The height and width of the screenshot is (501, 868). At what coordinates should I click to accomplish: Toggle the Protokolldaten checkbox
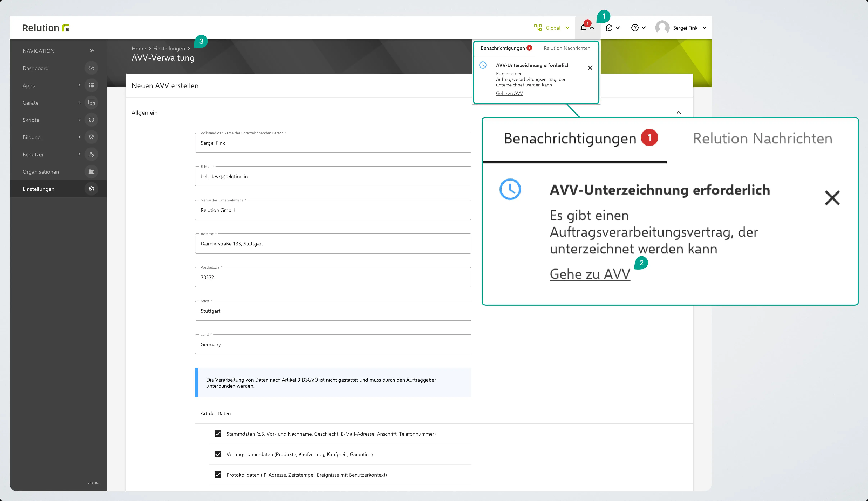click(x=218, y=475)
